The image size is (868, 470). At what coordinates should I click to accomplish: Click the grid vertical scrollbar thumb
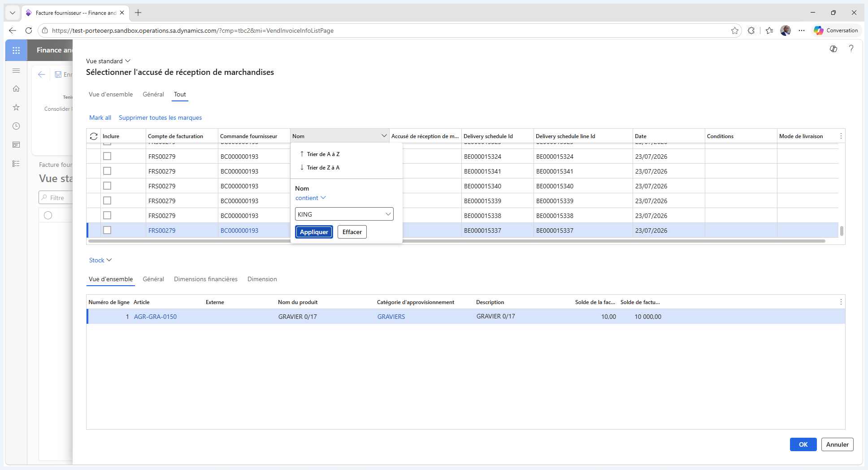click(842, 231)
